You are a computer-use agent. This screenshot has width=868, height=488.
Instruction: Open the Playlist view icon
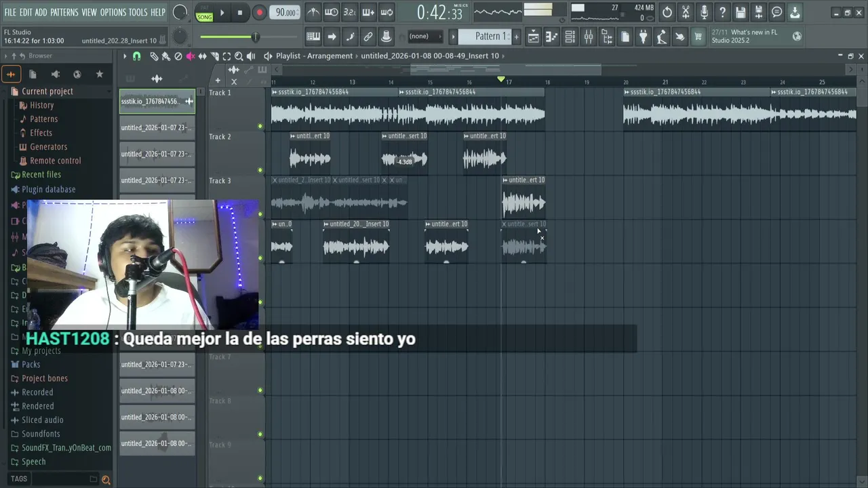click(534, 37)
